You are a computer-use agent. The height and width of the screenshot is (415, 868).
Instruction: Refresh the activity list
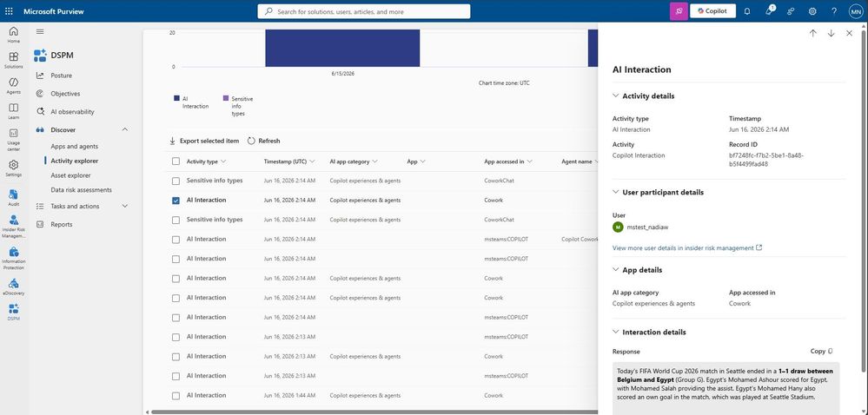click(x=263, y=142)
